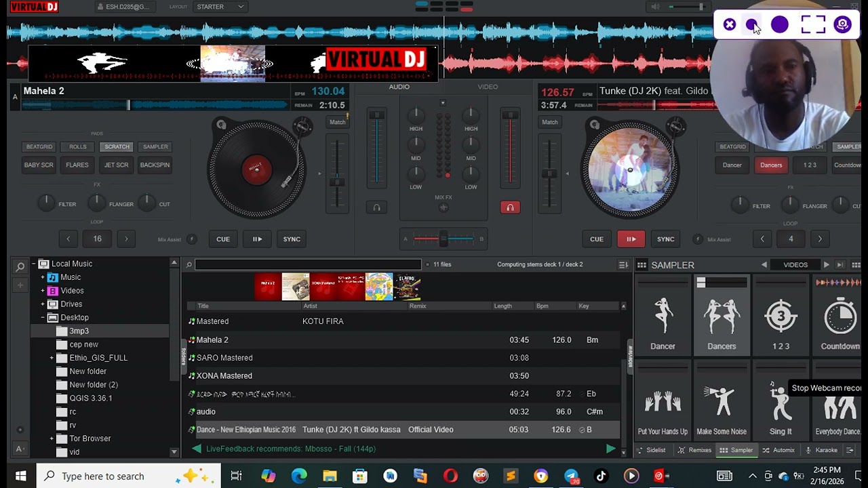Trigger the Sing It sample

click(781, 401)
